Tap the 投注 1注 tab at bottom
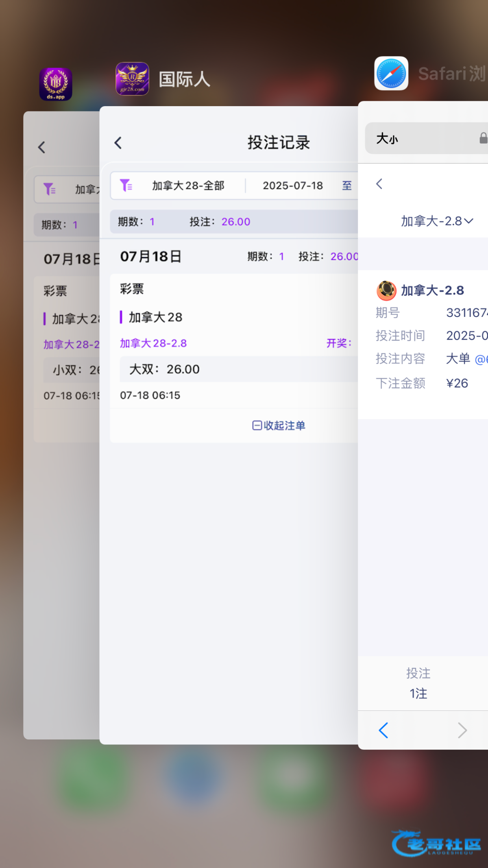488x868 pixels. point(418,683)
